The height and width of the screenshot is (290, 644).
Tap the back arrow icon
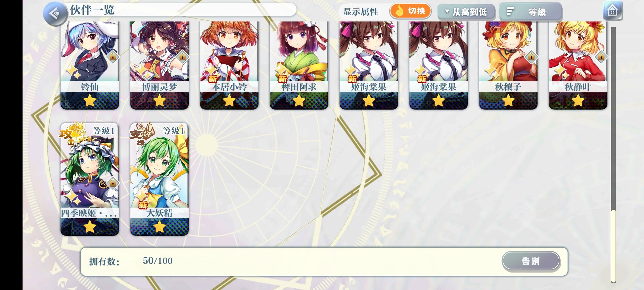[55, 13]
